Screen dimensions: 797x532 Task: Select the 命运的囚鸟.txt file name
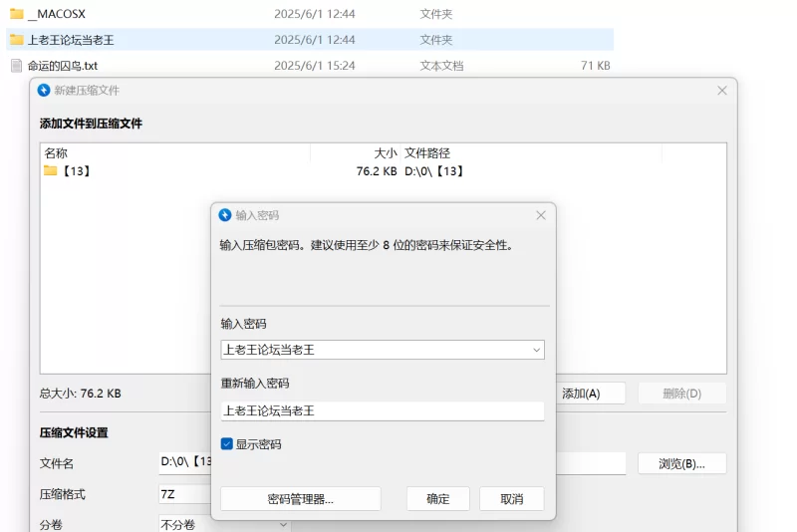click(x=63, y=66)
